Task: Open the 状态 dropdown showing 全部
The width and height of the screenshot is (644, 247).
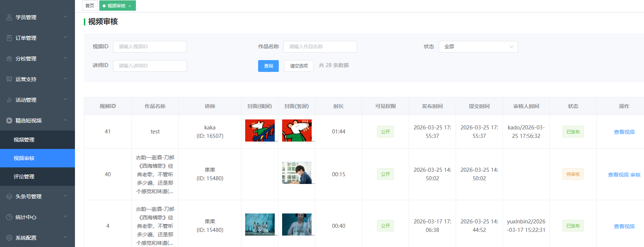Action: pos(478,47)
